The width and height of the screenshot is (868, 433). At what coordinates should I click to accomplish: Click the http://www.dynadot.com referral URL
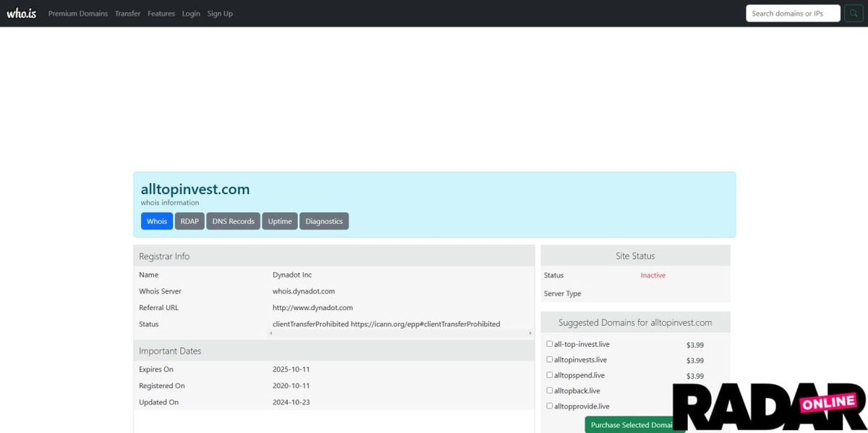point(312,308)
